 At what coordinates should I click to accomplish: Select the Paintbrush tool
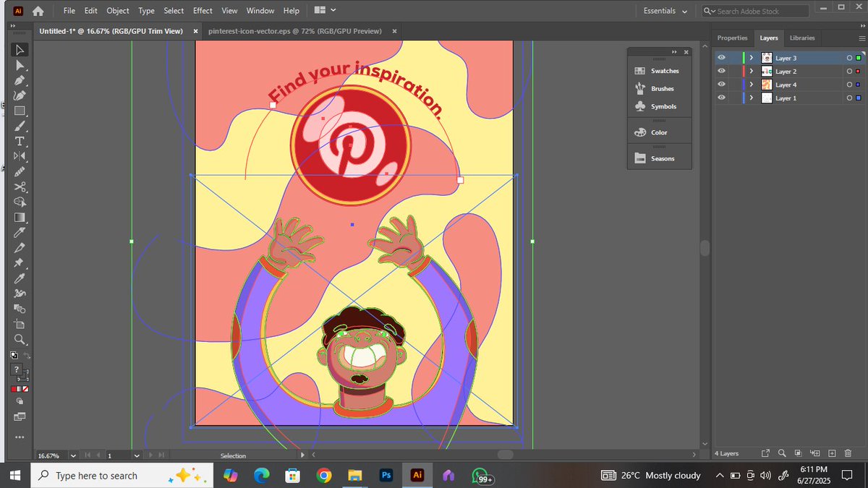20,126
